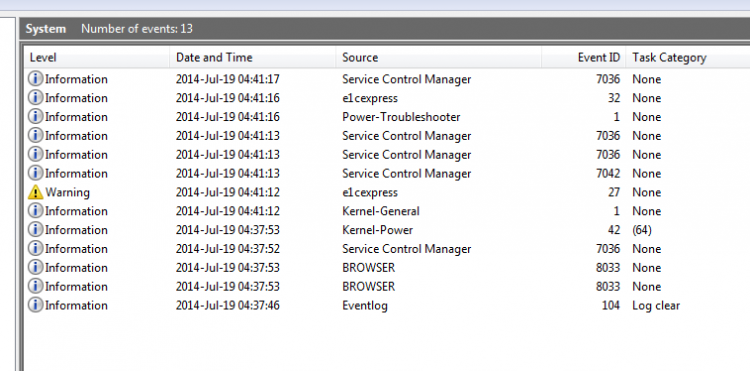Screen dimensions: 750x371
Task: Click Information icon for the 04:41:17 event
Action: point(35,79)
